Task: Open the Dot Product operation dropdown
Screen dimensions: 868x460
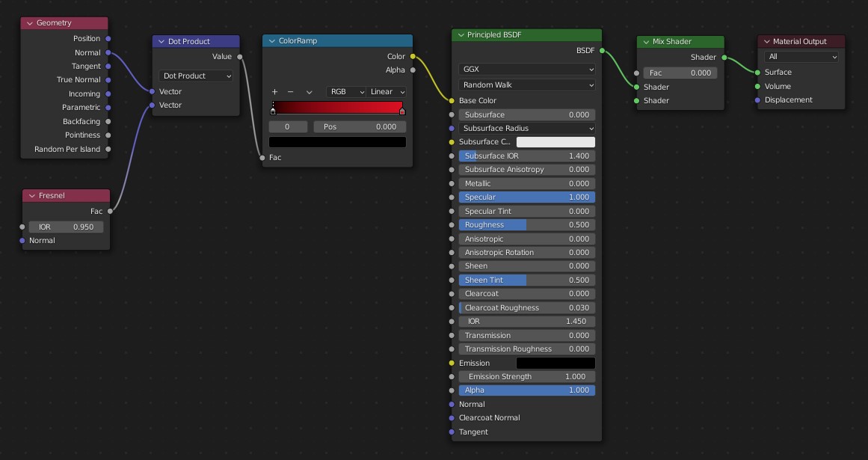Action: [x=197, y=76]
